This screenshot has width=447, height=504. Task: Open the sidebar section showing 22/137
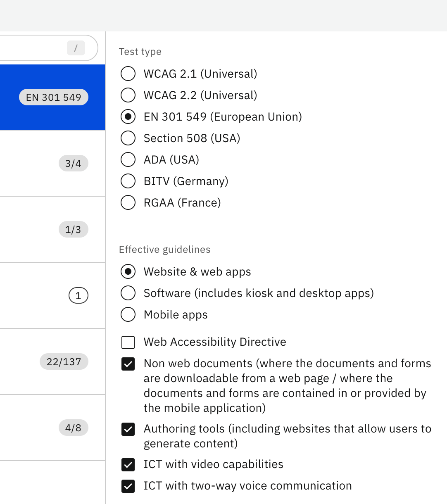tap(64, 361)
